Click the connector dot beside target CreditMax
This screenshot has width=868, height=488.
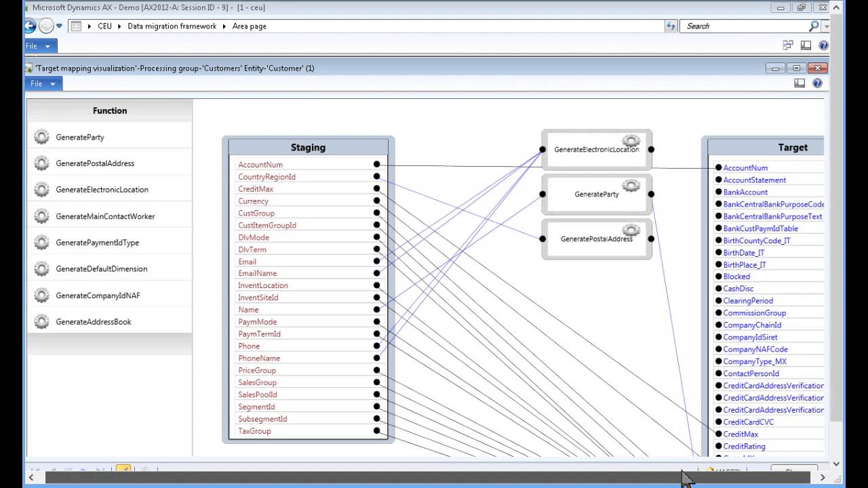coord(718,434)
